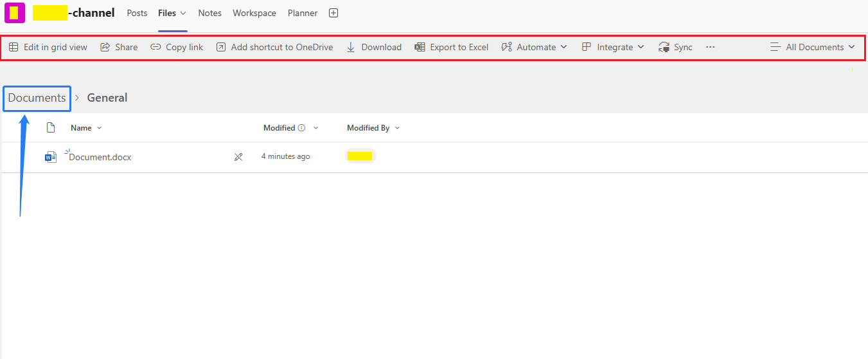This screenshot has height=359, width=868.
Task: Click the '4 minutes ago' modified time
Action: (285, 156)
